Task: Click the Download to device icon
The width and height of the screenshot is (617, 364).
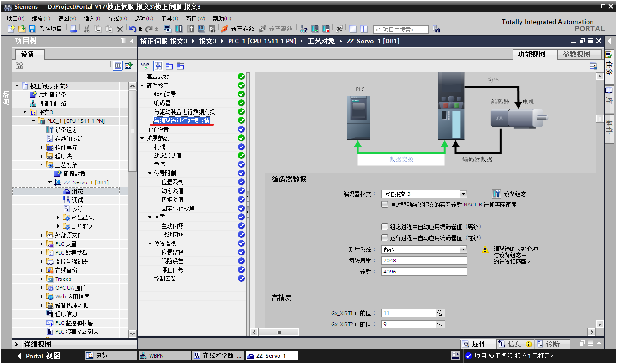Action: [x=179, y=29]
